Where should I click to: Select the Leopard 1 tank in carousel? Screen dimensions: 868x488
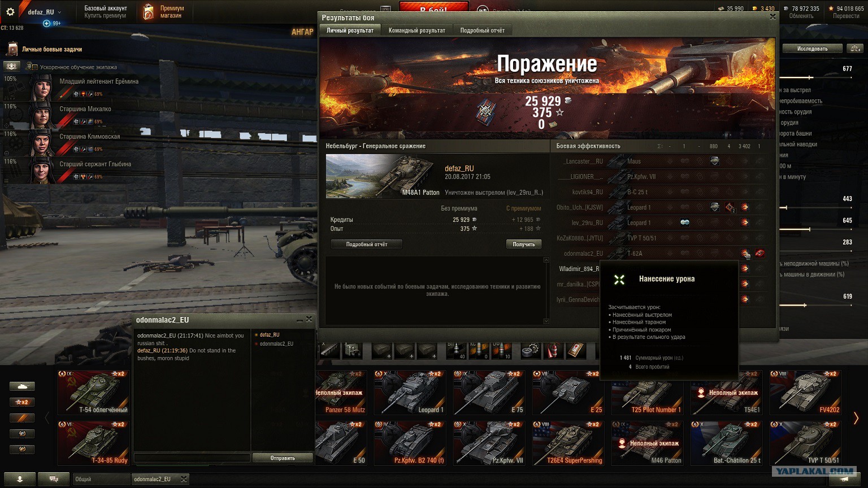(x=410, y=393)
